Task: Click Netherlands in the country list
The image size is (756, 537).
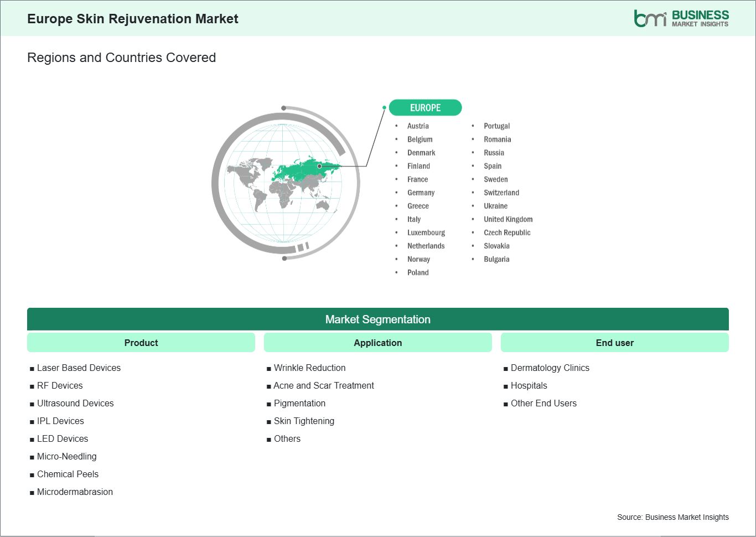Action: pyautogui.click(x=426, y=246)
